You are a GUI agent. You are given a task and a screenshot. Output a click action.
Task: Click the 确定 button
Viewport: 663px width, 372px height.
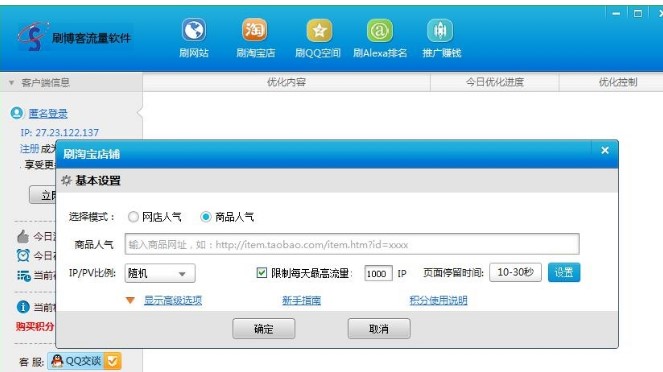click(x=263, y=328)
